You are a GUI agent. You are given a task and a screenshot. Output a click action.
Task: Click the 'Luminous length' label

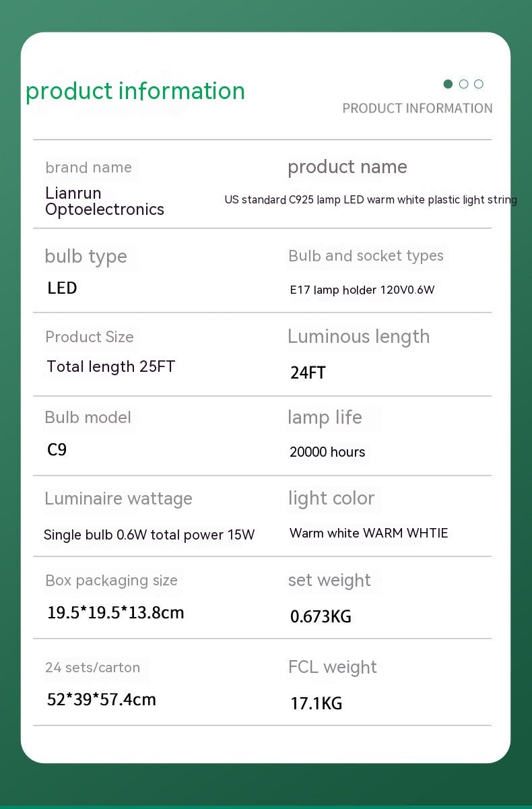358,337
